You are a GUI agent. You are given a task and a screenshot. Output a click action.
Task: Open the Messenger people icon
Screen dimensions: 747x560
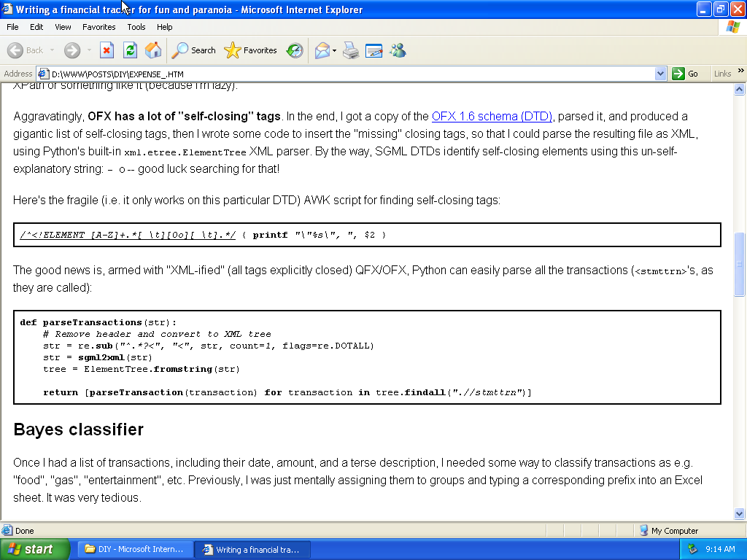point(398,50)
